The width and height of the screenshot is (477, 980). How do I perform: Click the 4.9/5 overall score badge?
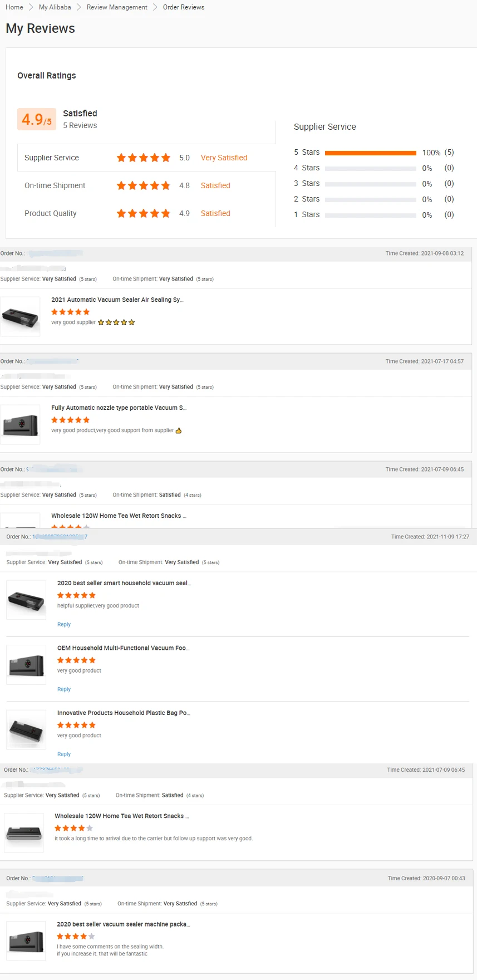[37, 119]
